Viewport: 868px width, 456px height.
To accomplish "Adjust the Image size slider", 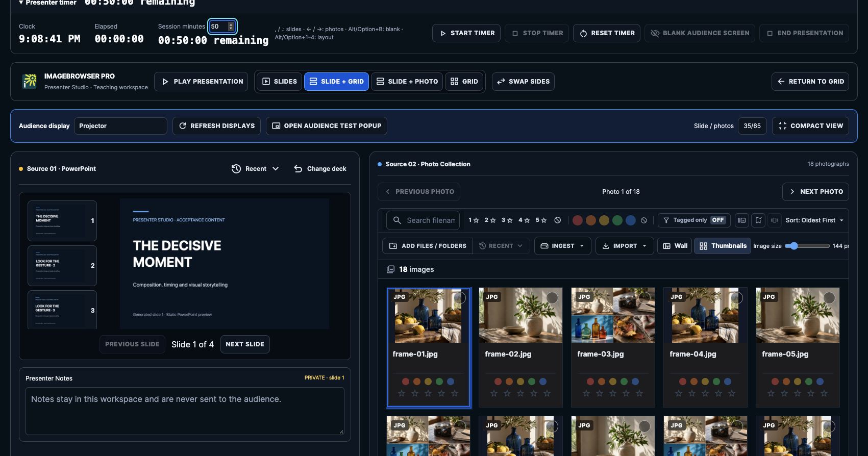I will tap(807, 246).
